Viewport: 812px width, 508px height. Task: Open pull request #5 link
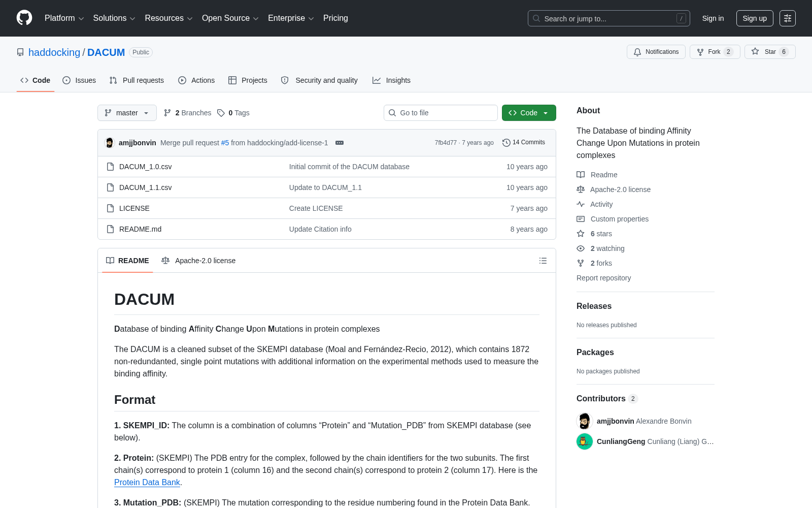pos(225,143)
